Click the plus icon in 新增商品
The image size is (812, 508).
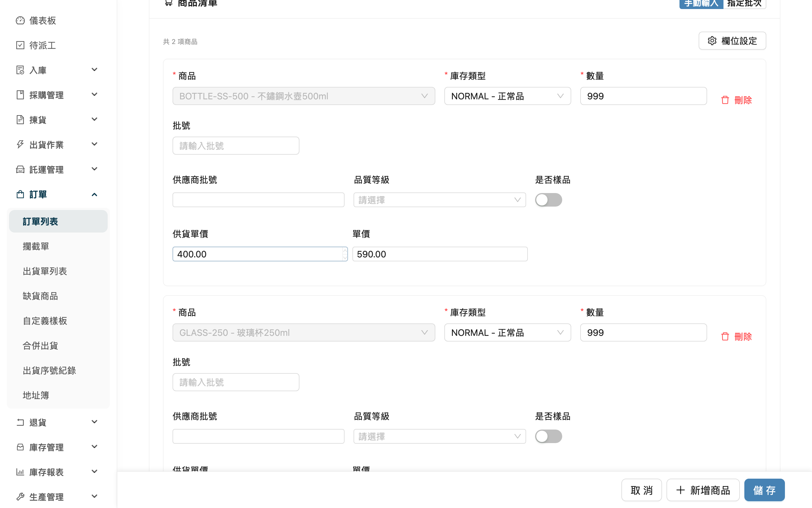tap(680, 490)
